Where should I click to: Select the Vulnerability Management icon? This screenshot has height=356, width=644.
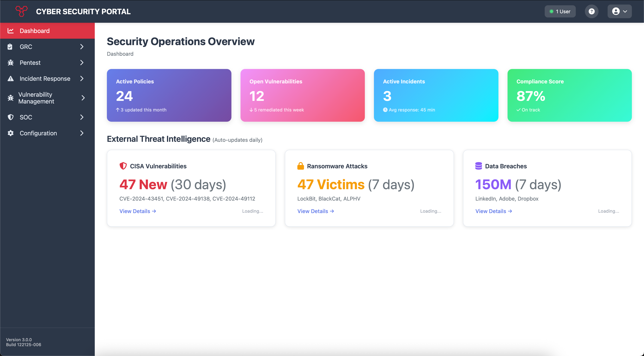[x=10, y=98]
